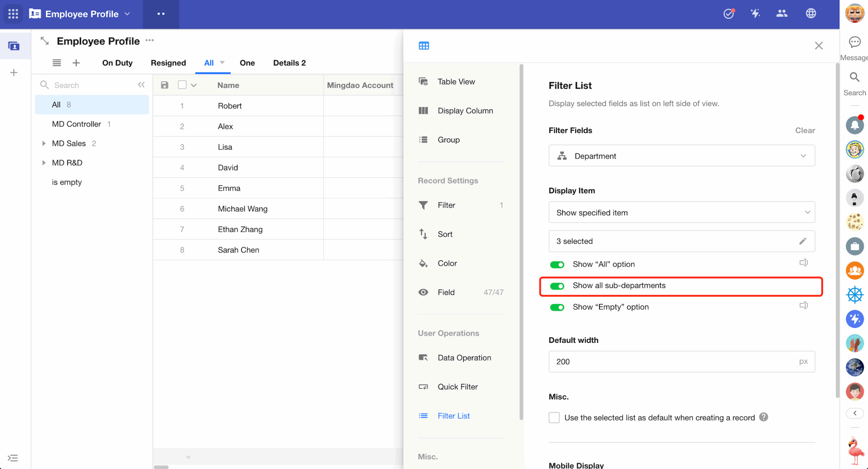Collapse the filter list with double chevron

pyautogui.click(x=141, y=85)
